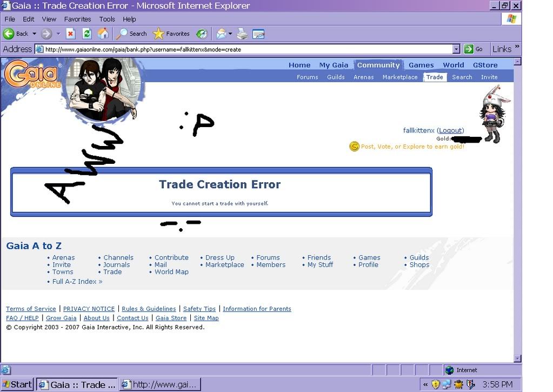The width and height of the screenshot is (553, 392).
Task: Open the Marketplace sub-tab
Action: click(x=400, y=77)
